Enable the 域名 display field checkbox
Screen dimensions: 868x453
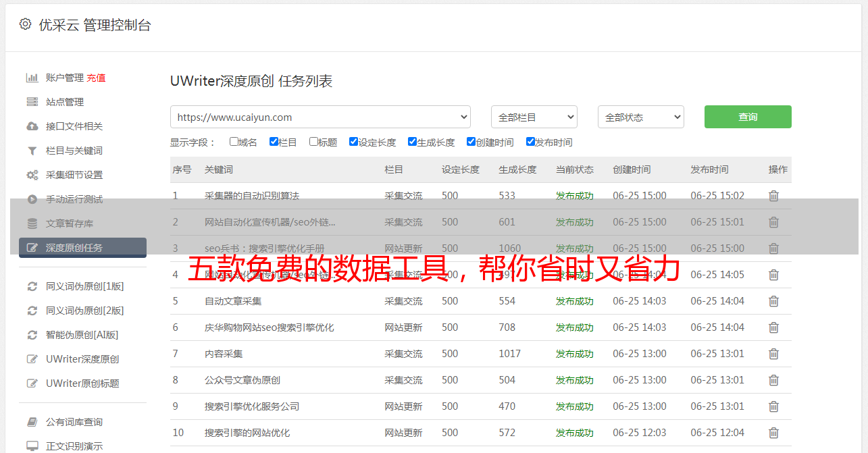pos(234,142)
